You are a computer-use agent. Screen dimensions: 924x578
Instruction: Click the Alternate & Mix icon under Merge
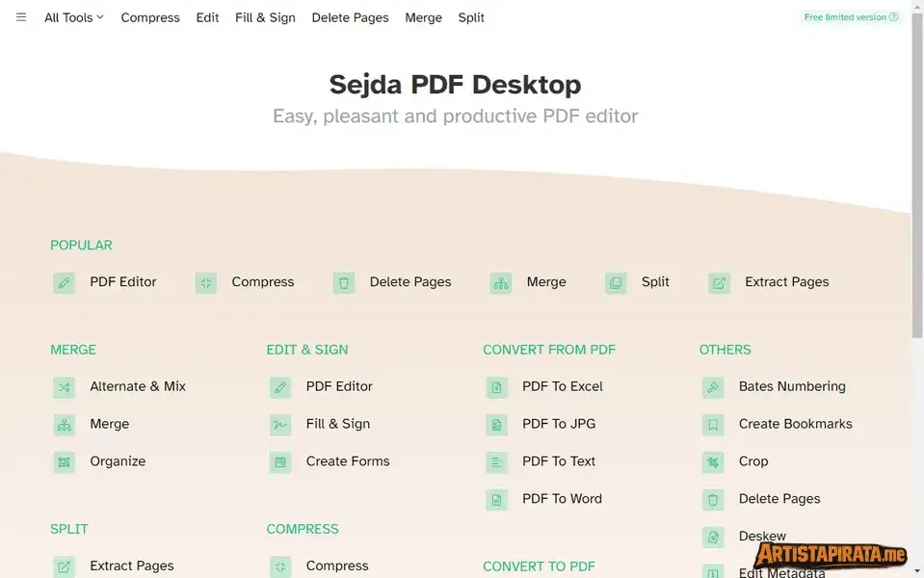64,386
